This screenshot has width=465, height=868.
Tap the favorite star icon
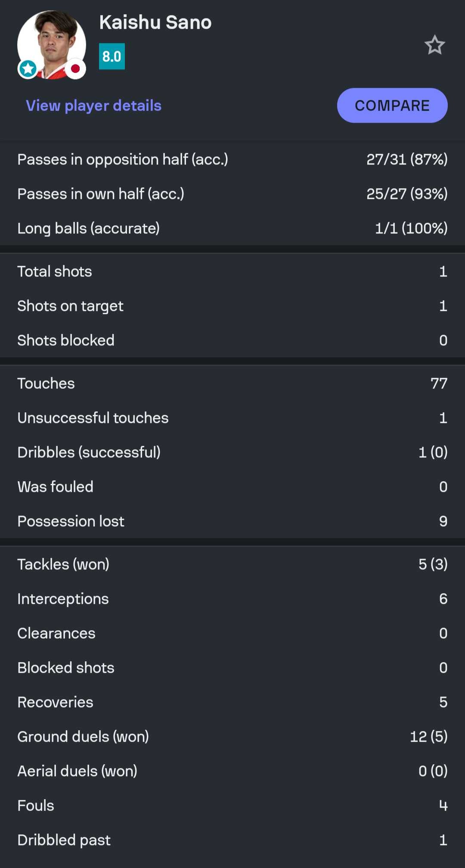pos(434,45)
